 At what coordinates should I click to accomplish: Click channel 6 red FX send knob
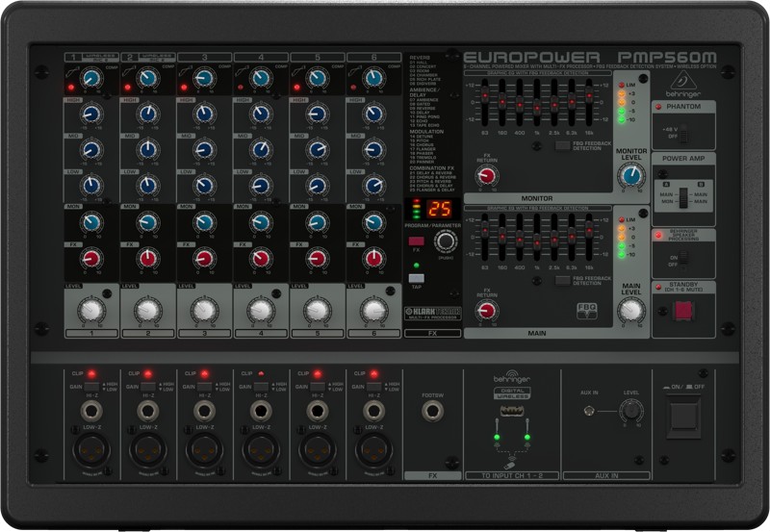tap(373, 258)
